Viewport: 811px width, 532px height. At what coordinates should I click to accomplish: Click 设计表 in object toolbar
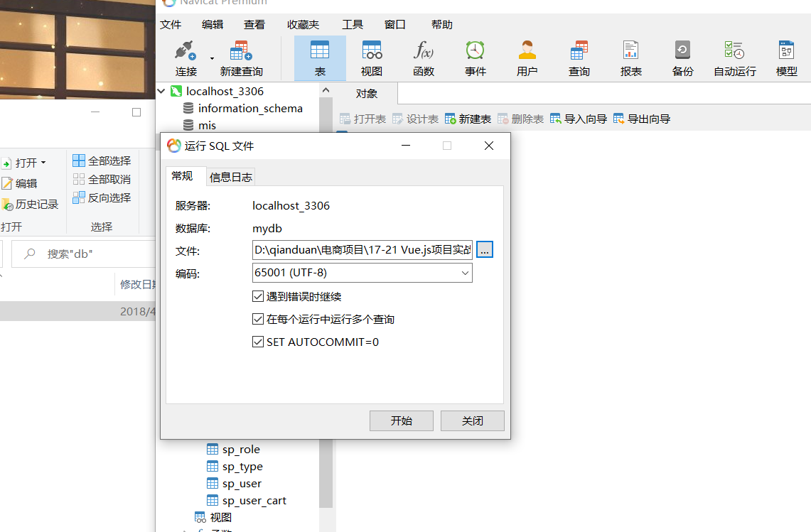[x=415, y=119]
